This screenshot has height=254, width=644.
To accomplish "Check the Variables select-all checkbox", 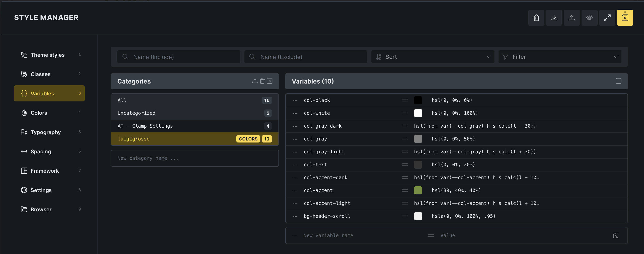I will coord(618,81).
